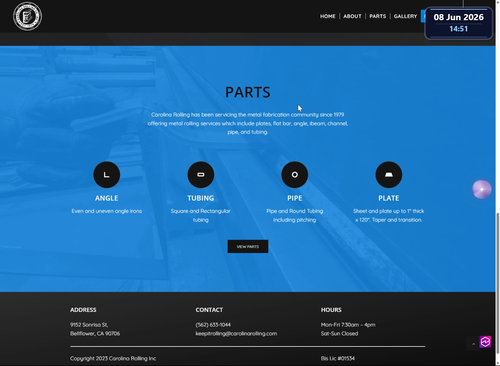Viewport: 500px width, 366px height.
Task: Open the Parts menu item
Action: [x=377, y=16]
